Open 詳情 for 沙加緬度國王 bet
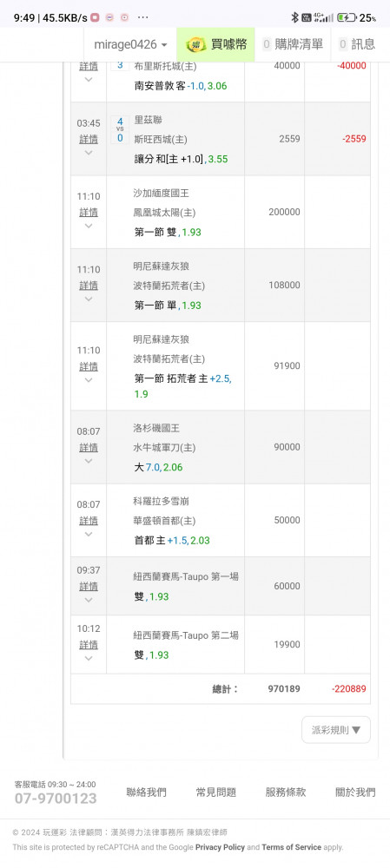The width and height of the screenshot is (390, 868). point(89,212)
